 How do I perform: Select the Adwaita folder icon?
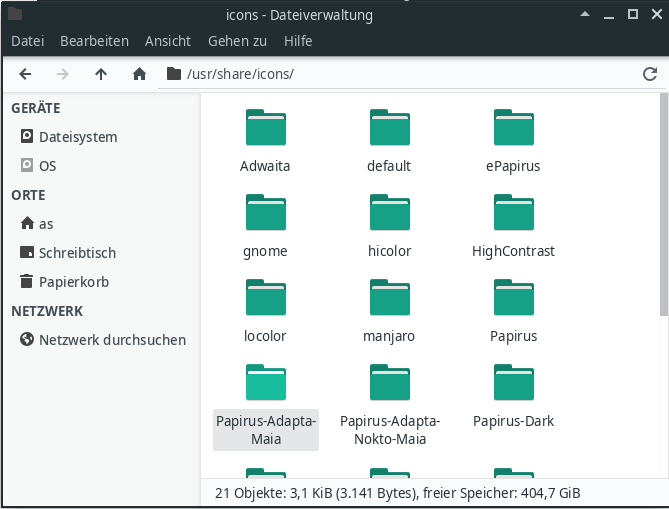point(266,128)
